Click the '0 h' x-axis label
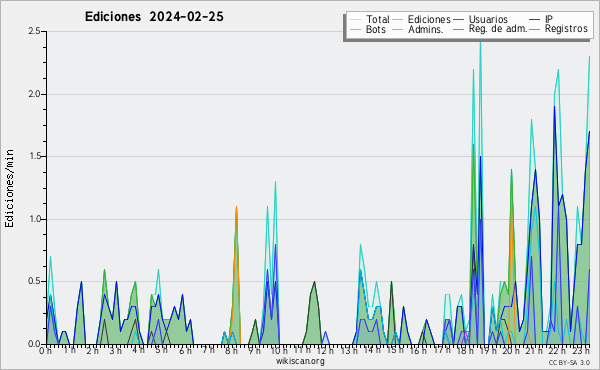The width and height of the screenshot is (600, 370). pos(45,351)
